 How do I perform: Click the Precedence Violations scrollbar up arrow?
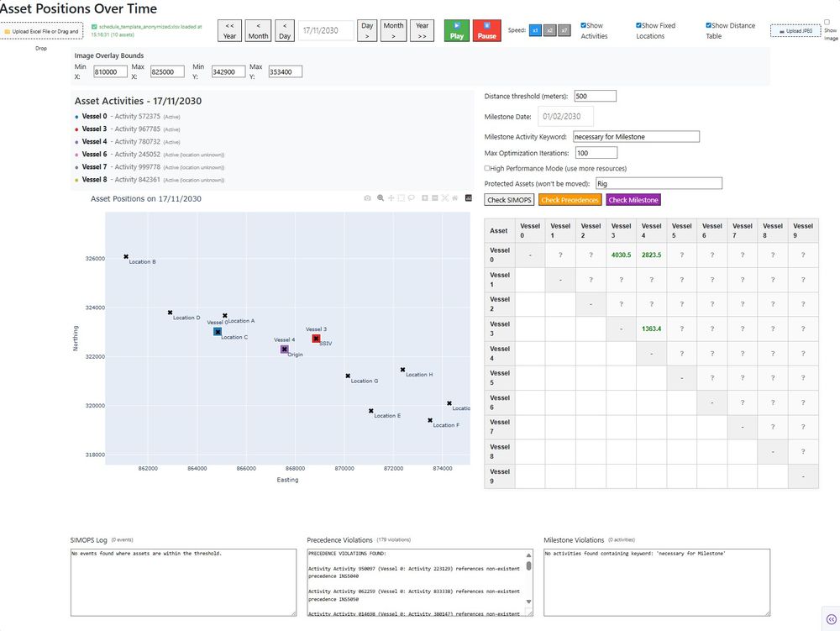click(x=528, y=555)
